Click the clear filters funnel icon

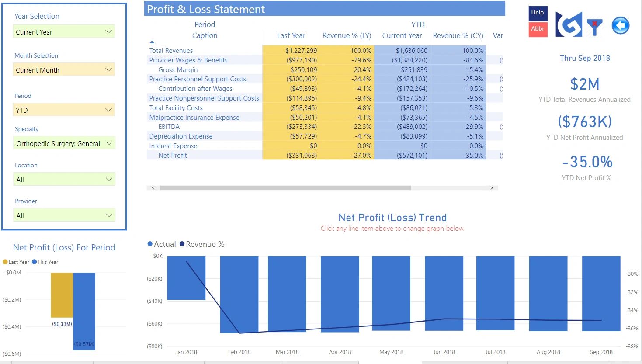(x=594, y=26)
